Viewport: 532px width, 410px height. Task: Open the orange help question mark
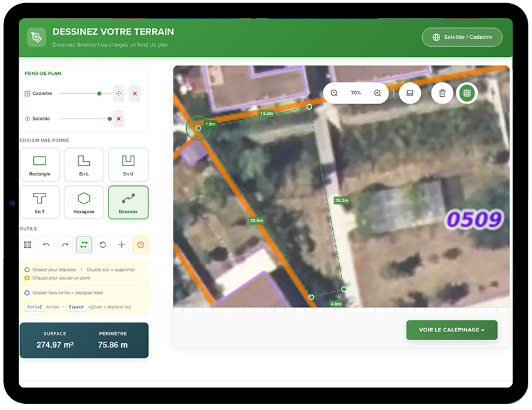pyautogui.click(x=140, y=245)
